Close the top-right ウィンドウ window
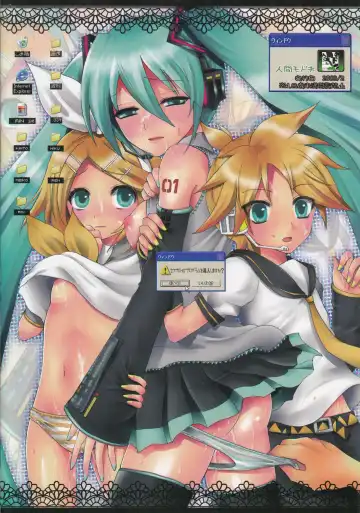This screenshot has height=513, width=360. pyautogui.click(x=345, y=41)
